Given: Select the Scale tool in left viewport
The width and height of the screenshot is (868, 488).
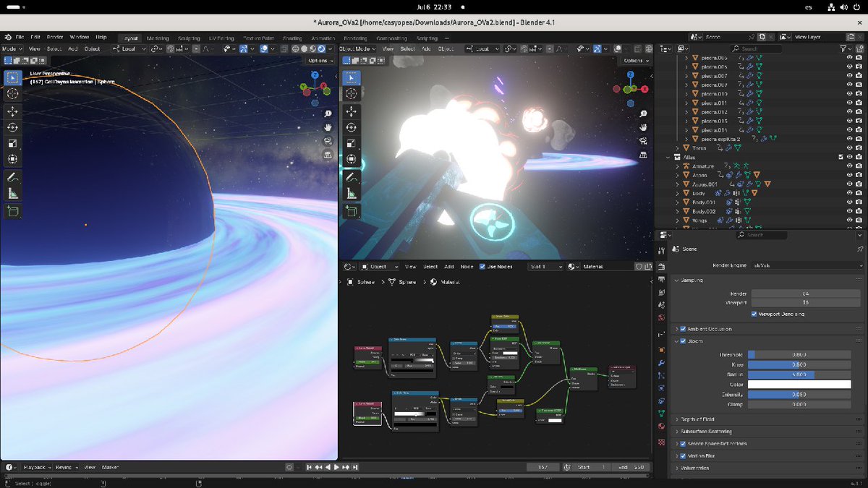Looking at the screenshot, I should point(13,143).
